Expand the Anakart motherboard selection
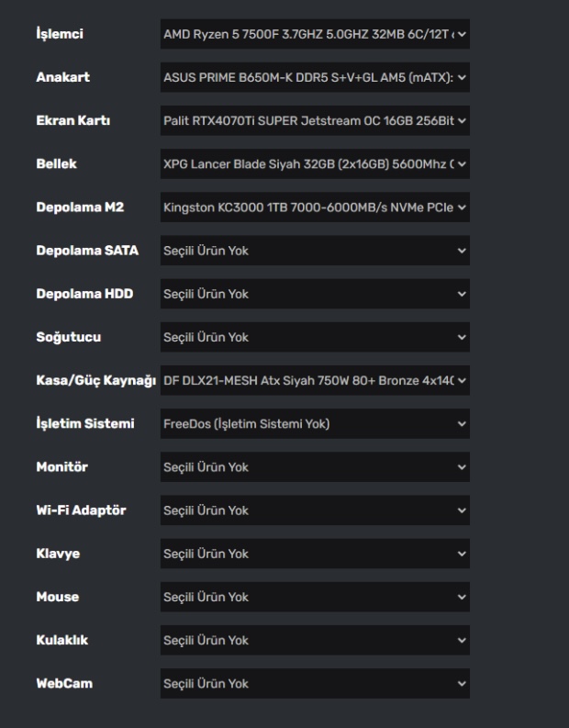The image size is (569, 728). [314, 78]
